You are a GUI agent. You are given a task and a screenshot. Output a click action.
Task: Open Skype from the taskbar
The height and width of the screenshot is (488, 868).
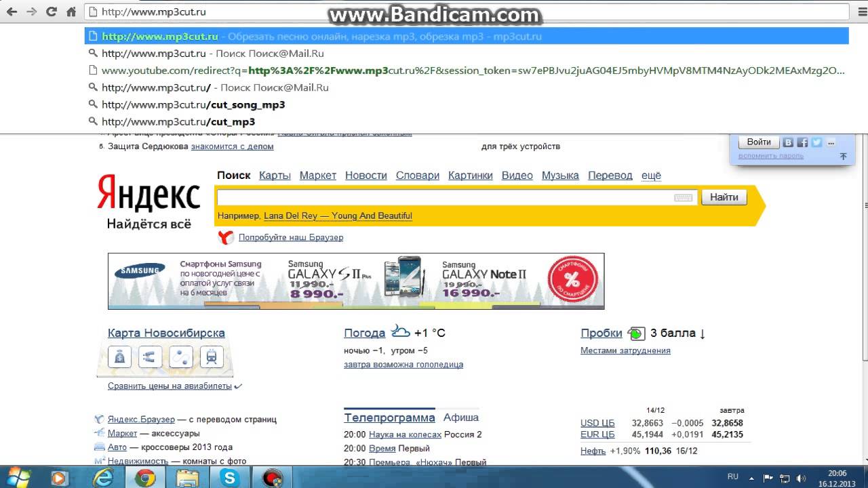pyautogui.click(x=230, y=478)
